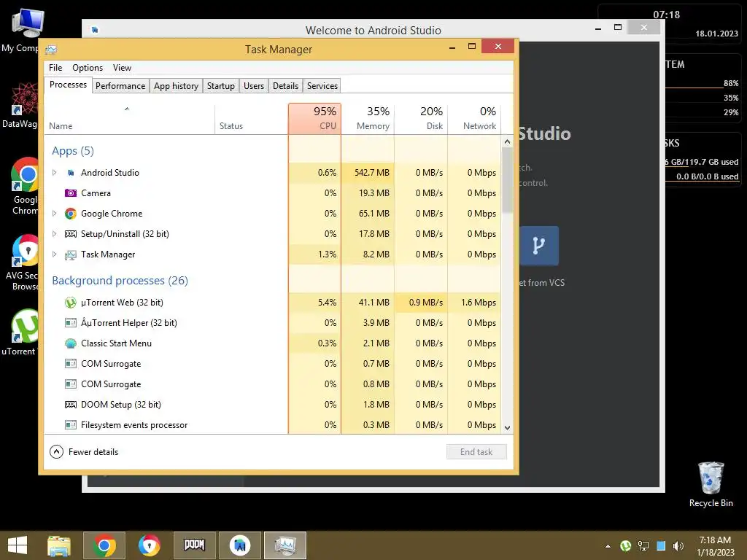The width and height of the screenshot is (747, 560).
Task: Click process list scrollbar down arrow
Action: tap(507, 427)
